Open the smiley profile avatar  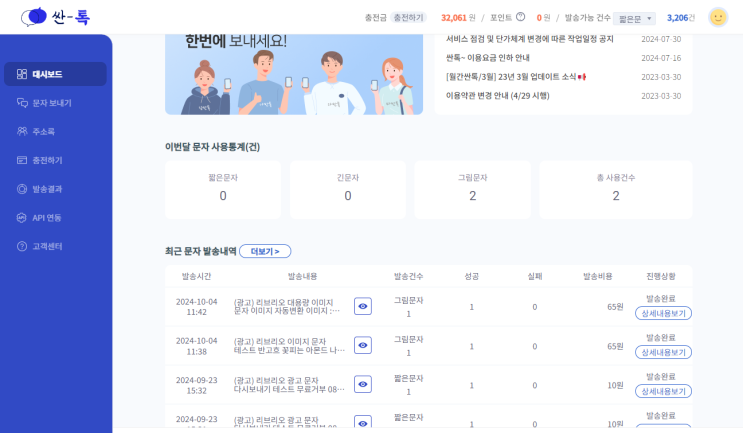718,18
